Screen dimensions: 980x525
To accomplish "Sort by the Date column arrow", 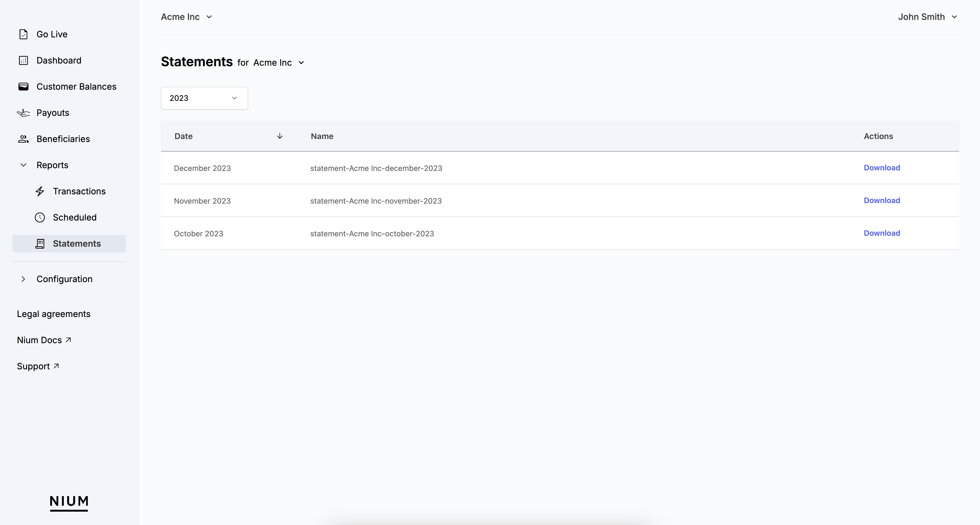I will click(x=279, y=136).
